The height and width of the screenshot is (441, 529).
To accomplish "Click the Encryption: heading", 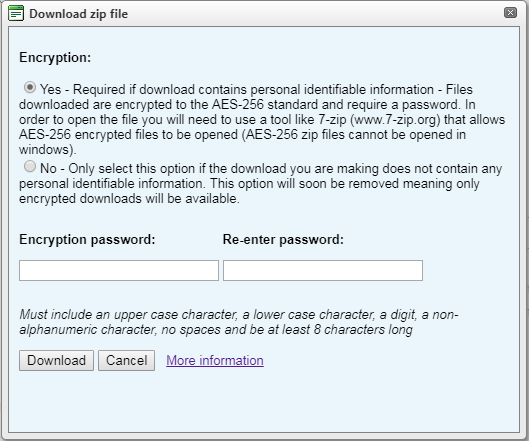I will (x=55, y=57).
